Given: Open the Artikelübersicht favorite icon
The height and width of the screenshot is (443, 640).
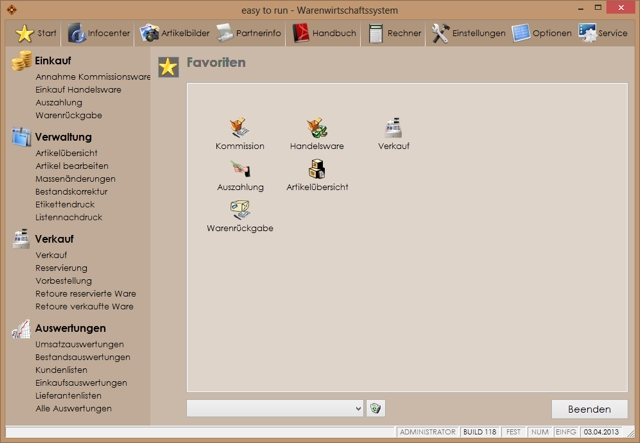Looking at the screenshot, I should (317, 169).
